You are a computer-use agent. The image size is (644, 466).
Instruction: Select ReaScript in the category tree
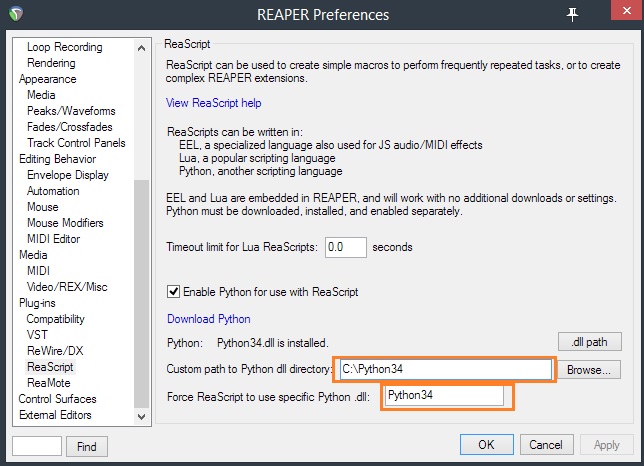coord(50,367)
